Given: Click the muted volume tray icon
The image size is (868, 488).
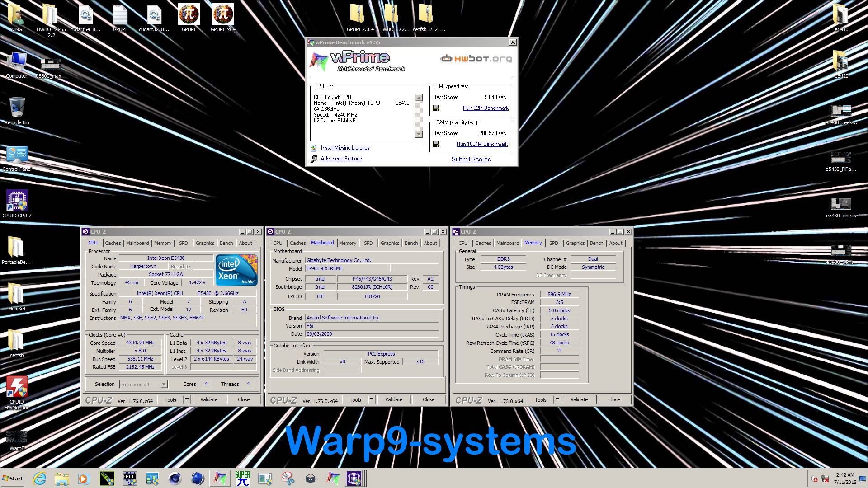Looking at the screenshot, I should point(814,479).
